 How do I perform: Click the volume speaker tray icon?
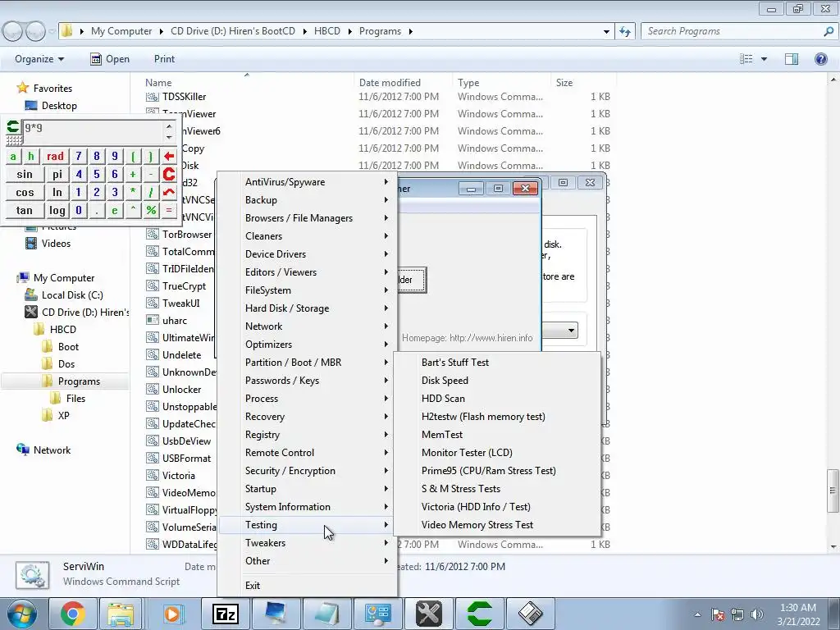point(757,614)
